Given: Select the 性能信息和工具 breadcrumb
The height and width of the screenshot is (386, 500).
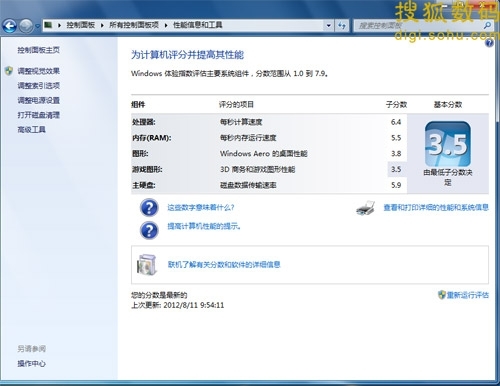Looking at the screenshot, I should click(x=198, y=25).
